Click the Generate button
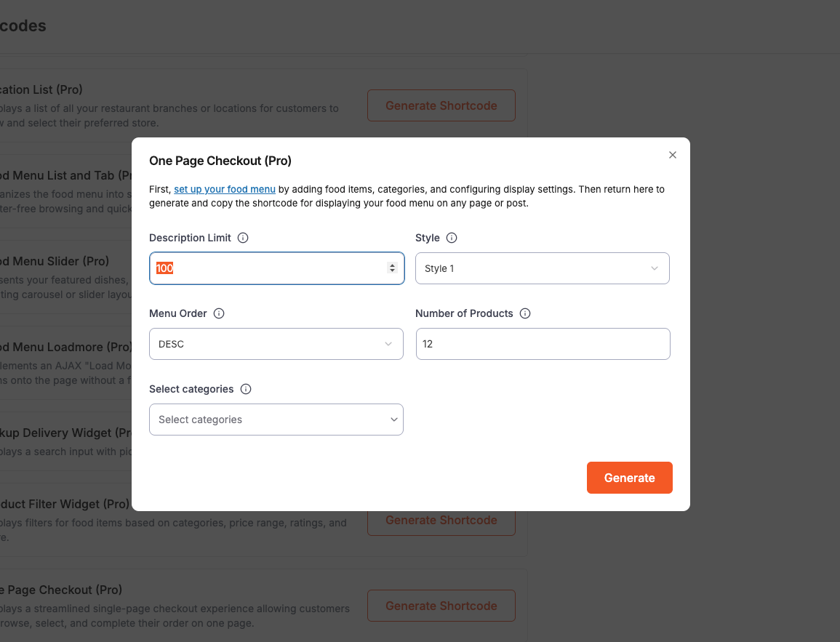840x642 pixels. pyautogui.click(x=629, y=478)
